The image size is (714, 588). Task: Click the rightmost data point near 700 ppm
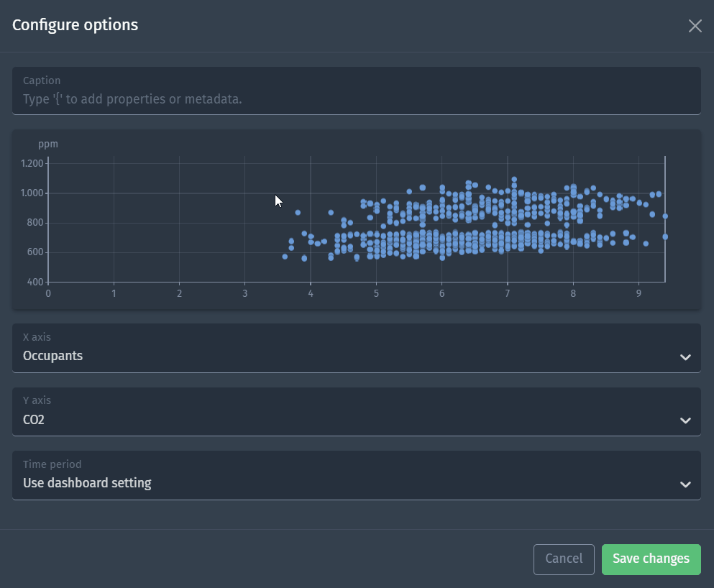665,236
